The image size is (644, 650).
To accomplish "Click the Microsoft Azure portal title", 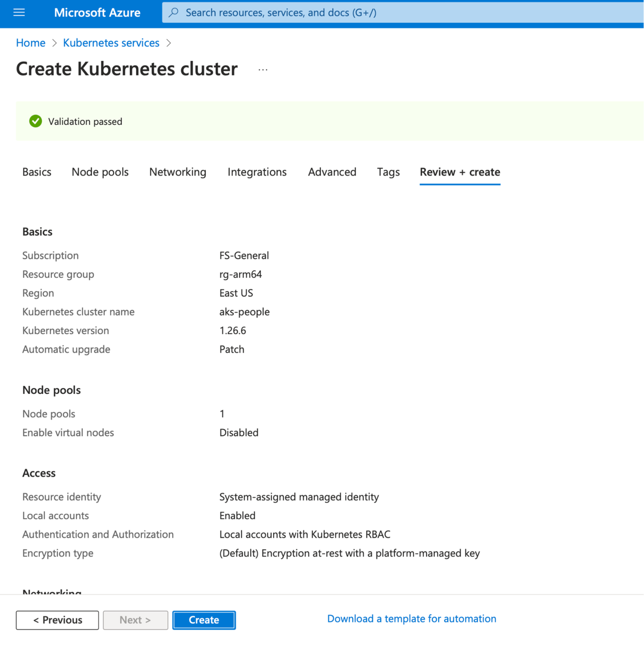I will 97,13.
